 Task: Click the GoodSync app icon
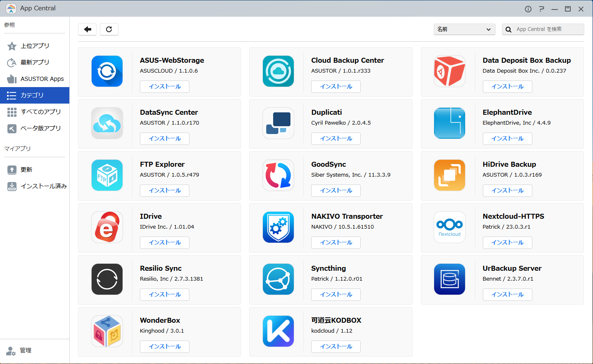[278, 175]
